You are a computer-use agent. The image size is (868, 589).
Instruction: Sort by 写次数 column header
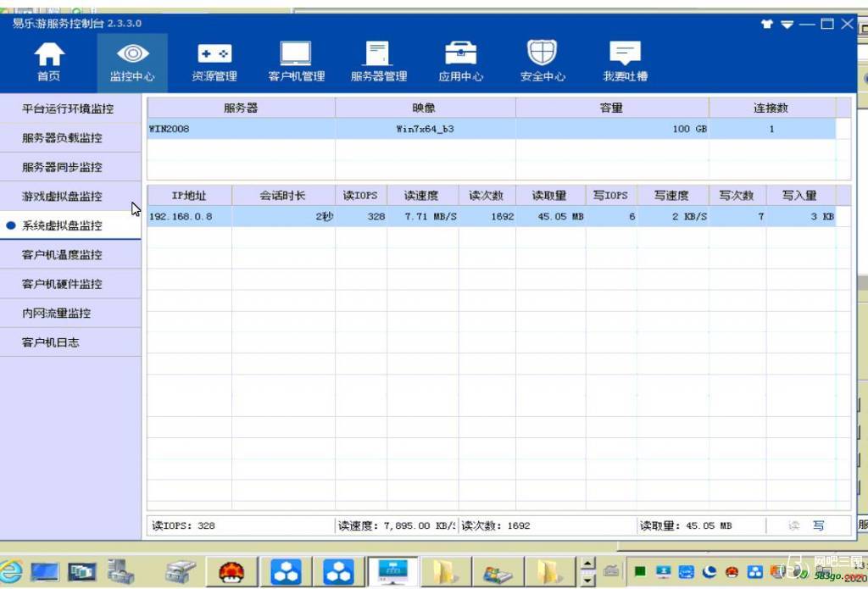pos(737,196)
